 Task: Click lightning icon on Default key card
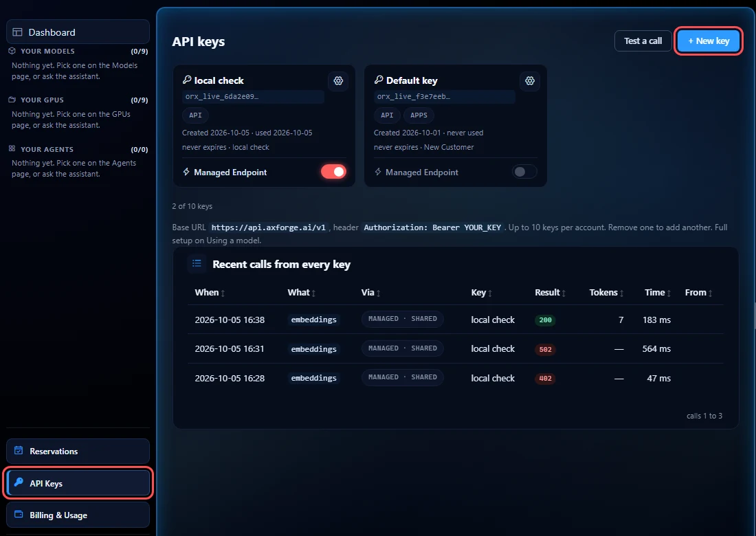click(x=378, y=172)
